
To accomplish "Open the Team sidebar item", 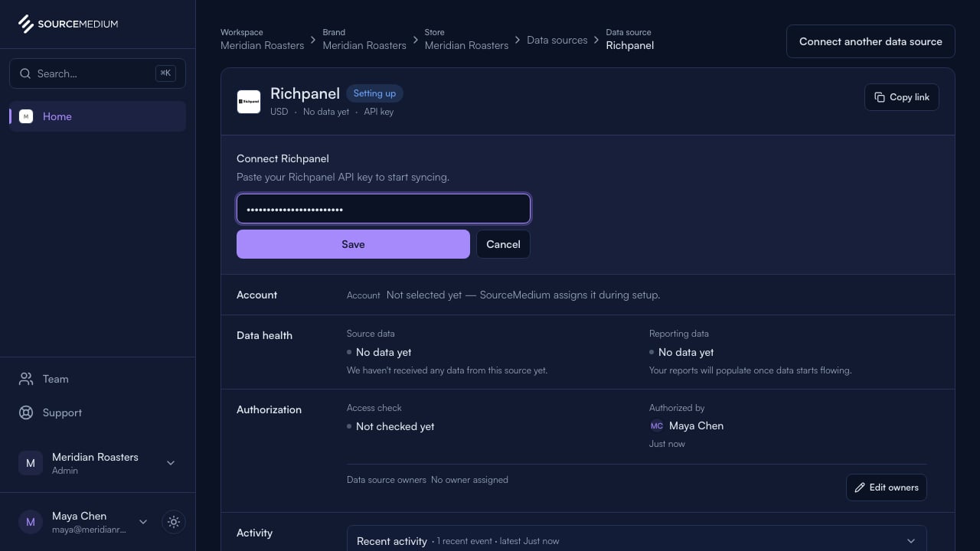I will point(98,379).
